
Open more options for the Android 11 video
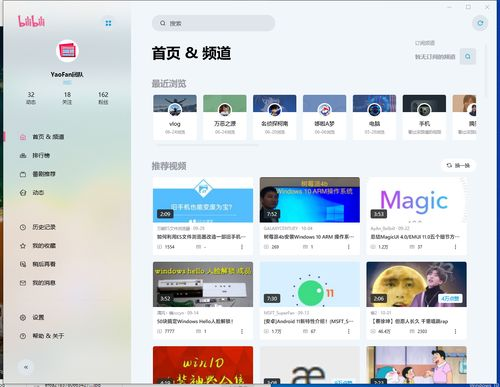(348, 331)
